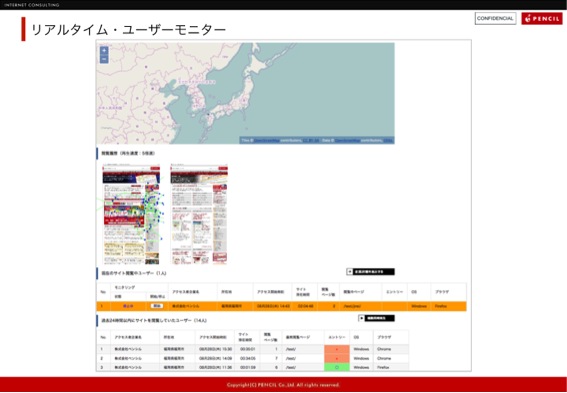Image resolution: width=567 pixels, height=393 pixels.
Task: Select the orange highlighted current user row
Action: (x=281, y=306)
